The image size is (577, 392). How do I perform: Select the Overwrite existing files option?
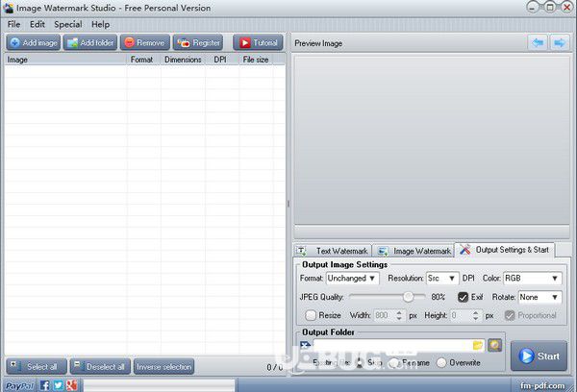[440, 363]
